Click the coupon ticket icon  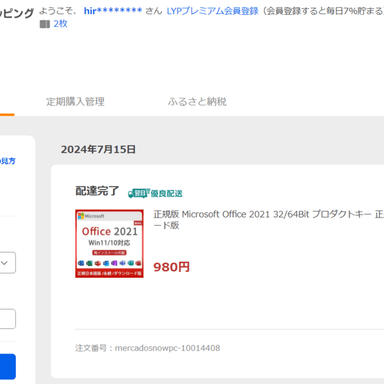tap(45, 24)
